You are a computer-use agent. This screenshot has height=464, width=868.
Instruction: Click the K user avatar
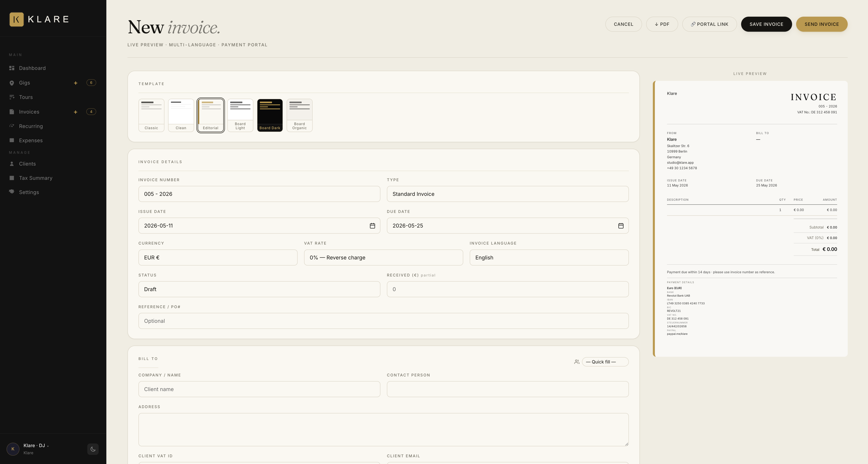pos(13,449)
